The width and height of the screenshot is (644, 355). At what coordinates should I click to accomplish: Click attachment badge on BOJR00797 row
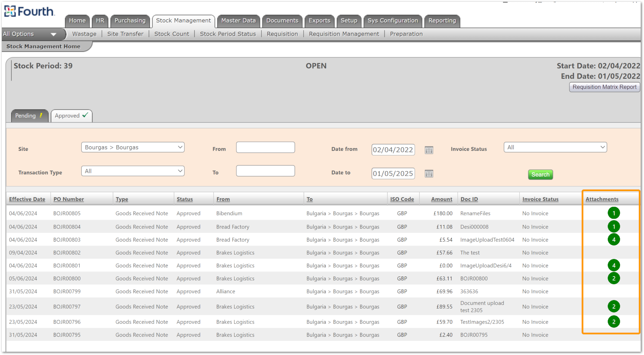[x=613, y=307]
